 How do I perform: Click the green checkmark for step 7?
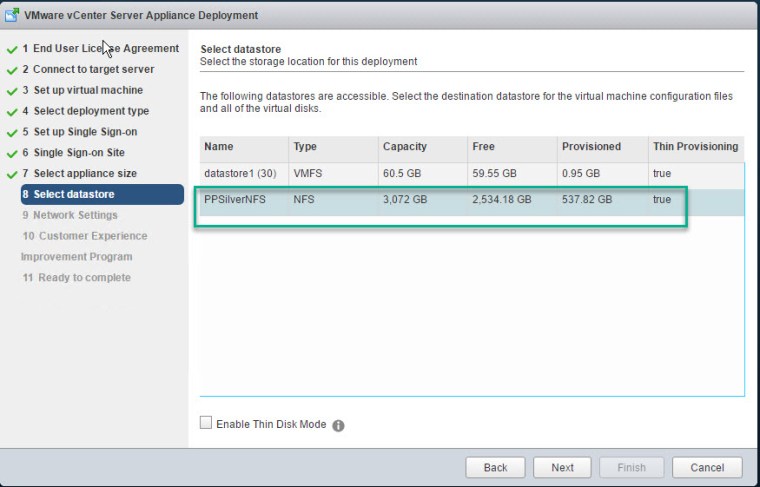click(x=12, y=175)
